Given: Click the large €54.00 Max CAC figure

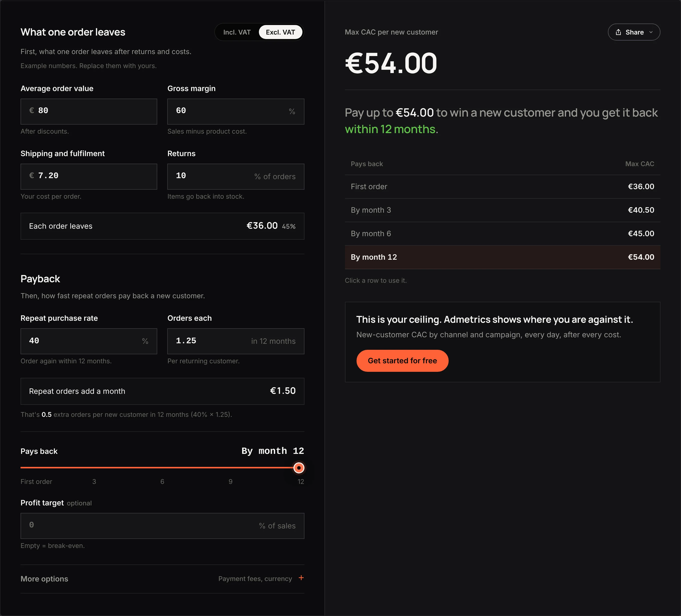Looking at the screenshot, I should click(x=391, y=63).
